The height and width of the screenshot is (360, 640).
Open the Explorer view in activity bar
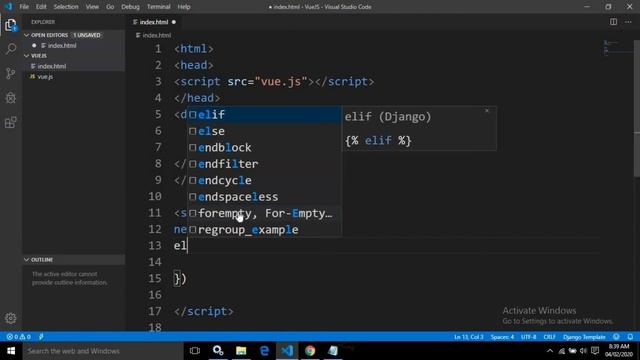point(11,25)
